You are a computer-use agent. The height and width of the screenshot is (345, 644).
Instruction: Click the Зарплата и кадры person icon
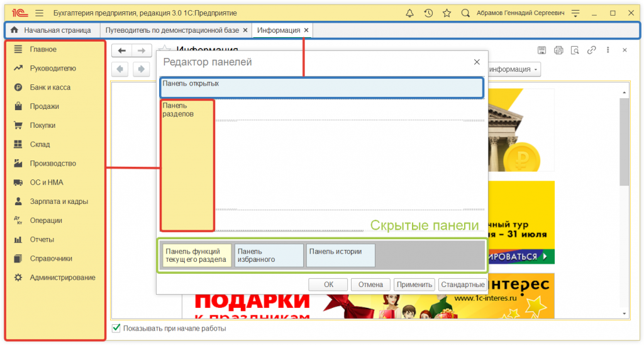(18, 201)
